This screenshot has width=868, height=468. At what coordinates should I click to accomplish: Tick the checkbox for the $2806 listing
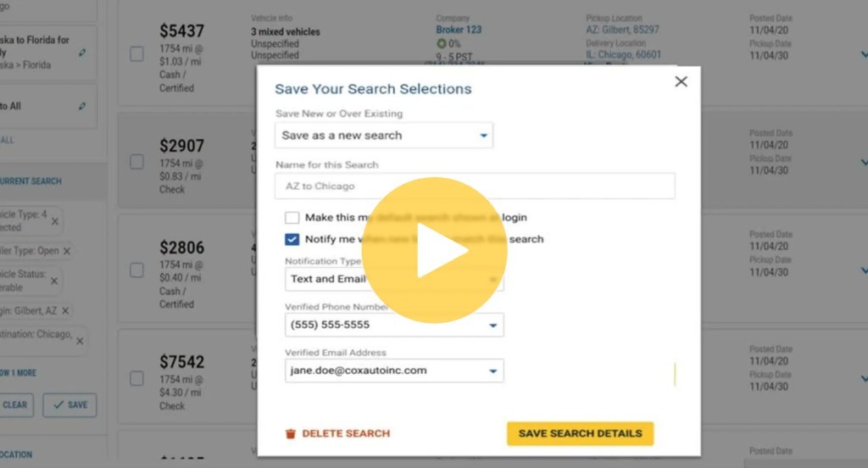[136, 270]
